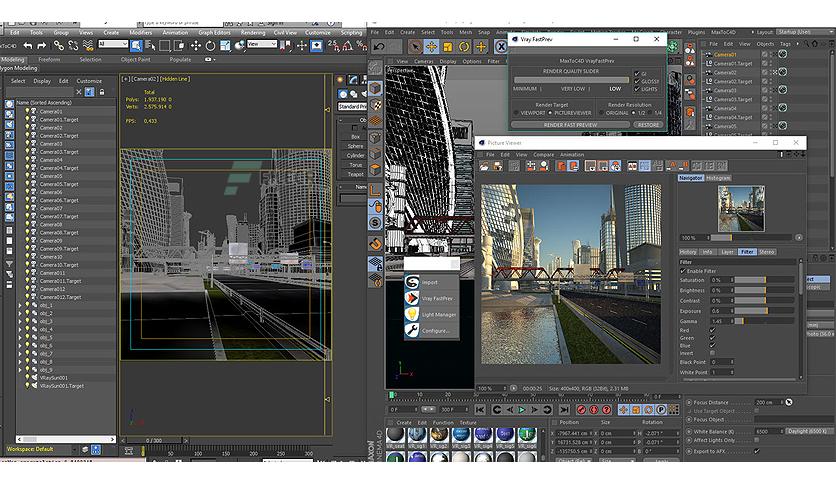This screenshot has width=836, height=484.
Task: Open the Daylight white balance dropdown
Action: coord(809,431)
